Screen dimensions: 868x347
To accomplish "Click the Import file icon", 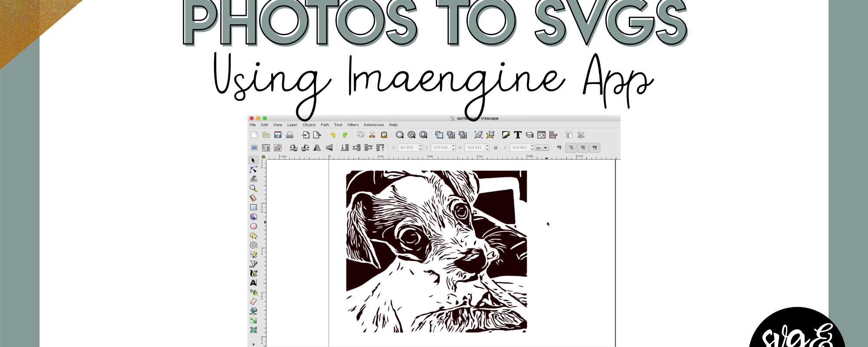I will (x=306, y=135).
